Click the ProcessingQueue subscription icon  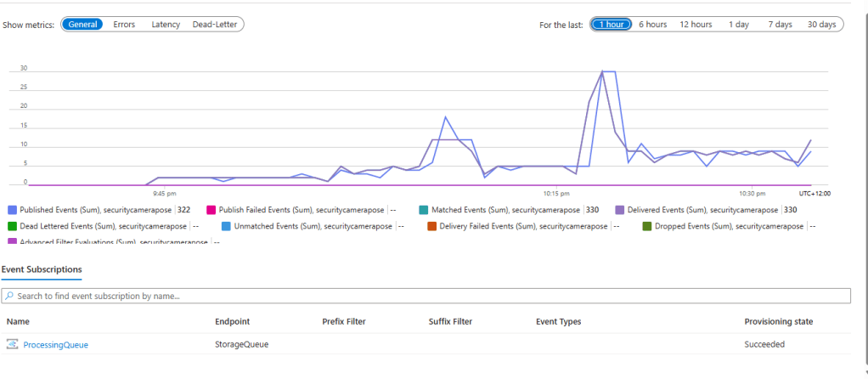[x=12, y=344]
